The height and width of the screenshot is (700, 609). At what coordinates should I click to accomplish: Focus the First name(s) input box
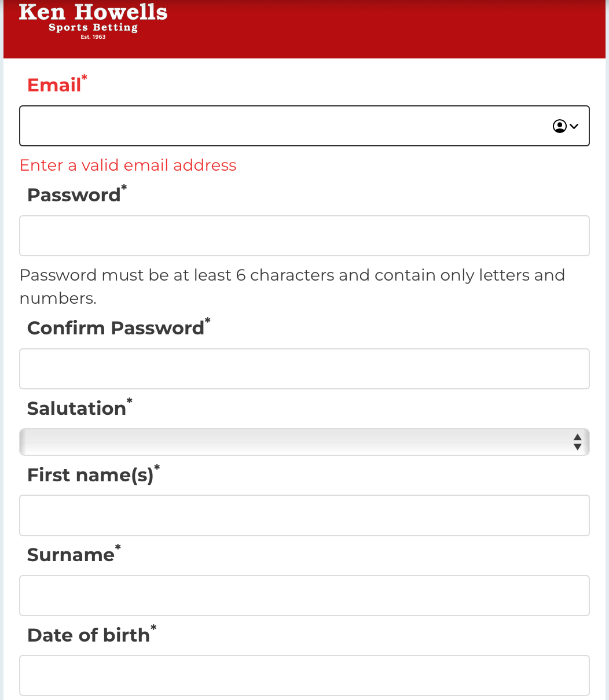pyautogui.click(x=304, y=515)
